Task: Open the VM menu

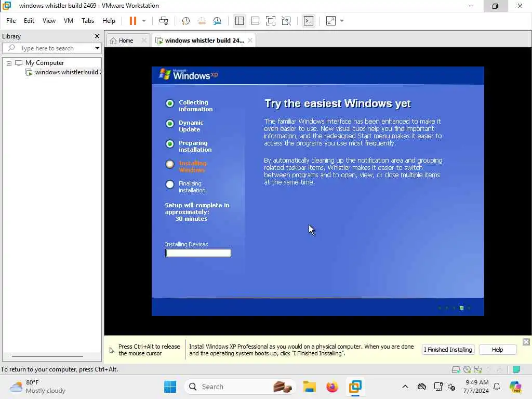Action: (x=69, y=21)
